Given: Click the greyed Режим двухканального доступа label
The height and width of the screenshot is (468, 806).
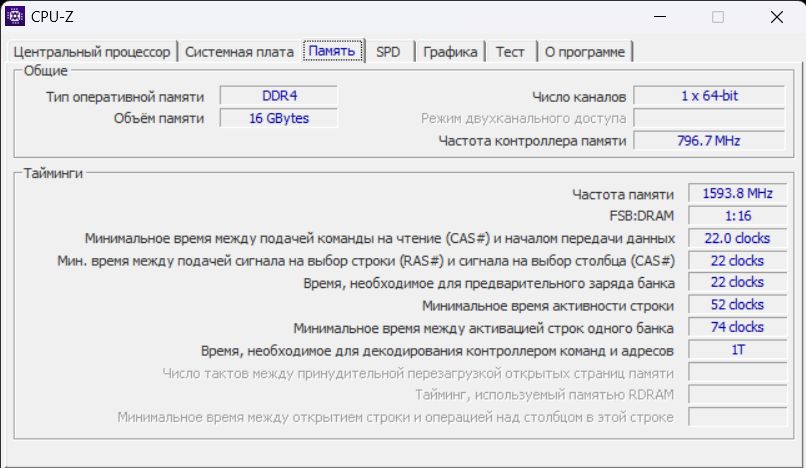Looking at the screenshot, I should point(523,119).
